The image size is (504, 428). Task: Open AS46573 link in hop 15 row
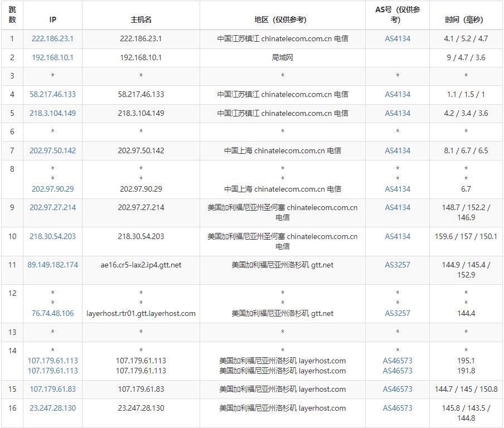click(x=398, y=390)
